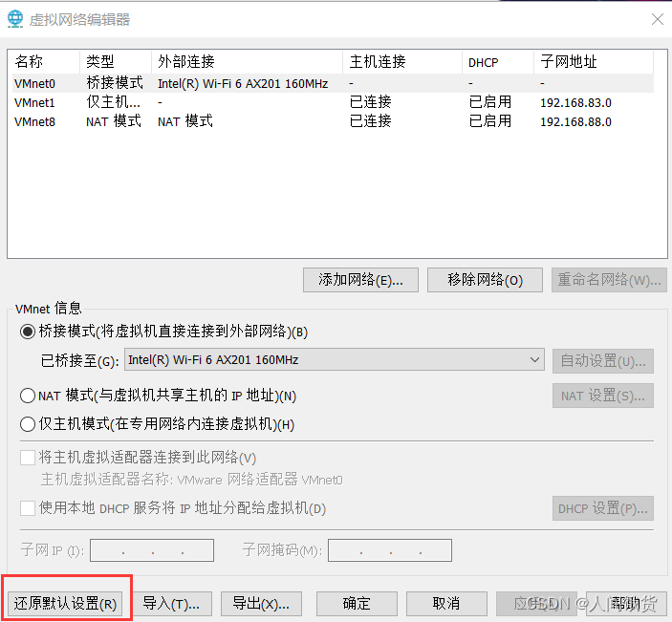Toggle use local DHCP service checkbox
Screen dimensions: 672x622
click(28, 508)
